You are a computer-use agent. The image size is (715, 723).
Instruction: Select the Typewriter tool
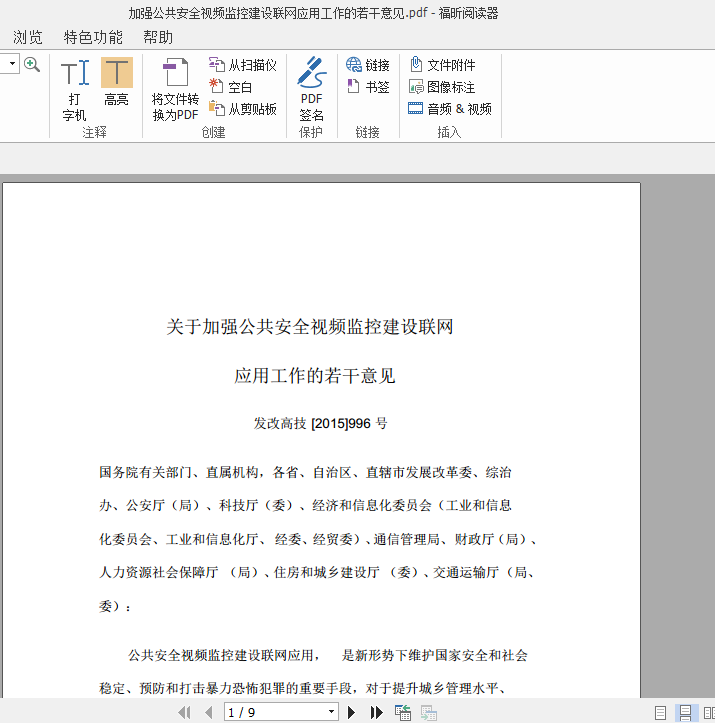tap(75, 88)
